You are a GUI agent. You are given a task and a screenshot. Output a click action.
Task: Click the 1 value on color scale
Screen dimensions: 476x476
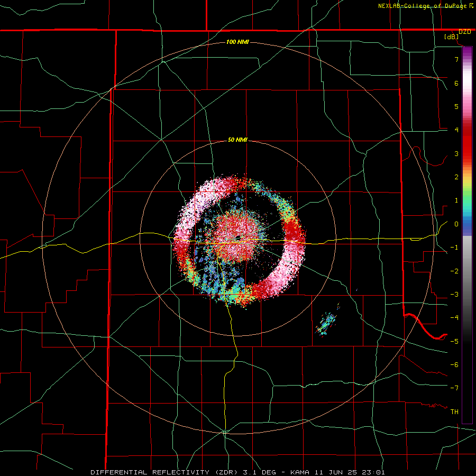click(x=456, y=200)
